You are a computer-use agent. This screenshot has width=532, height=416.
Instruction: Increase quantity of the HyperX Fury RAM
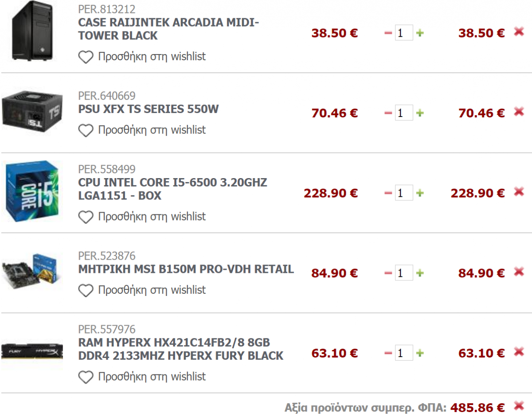(420, 353)
